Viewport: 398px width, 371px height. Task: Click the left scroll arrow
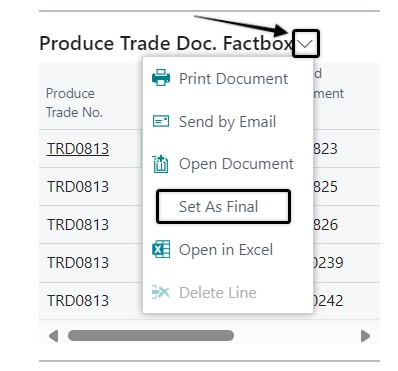tap(53, 336)
